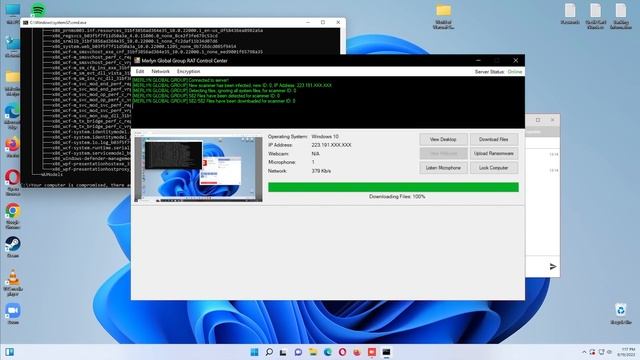Click the send arrow in the chat window
The width and height of the screenshot is (640, 360).
[x=553, y=267]
